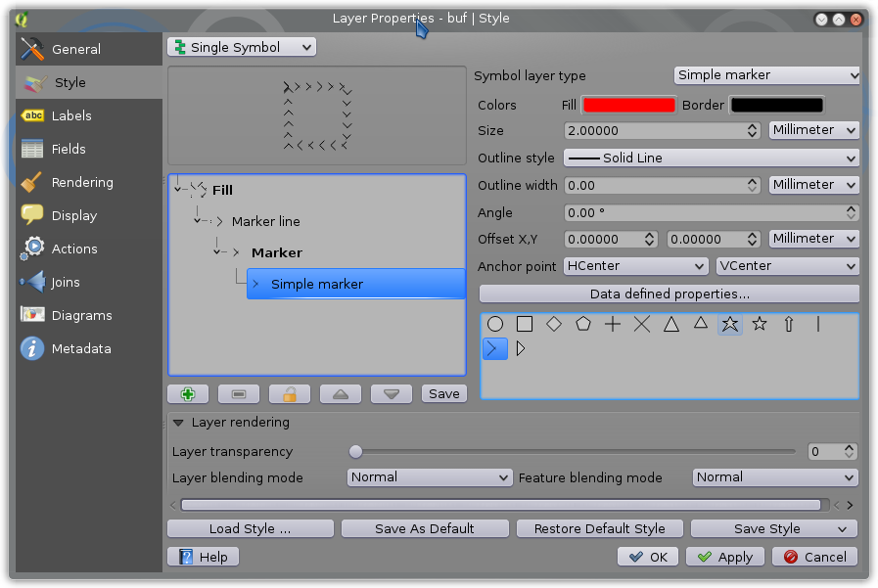Image resolution: width=878 pixels, height=588 pixels.
Task: Click the Data defined properties button
Action: click(669, 294)
